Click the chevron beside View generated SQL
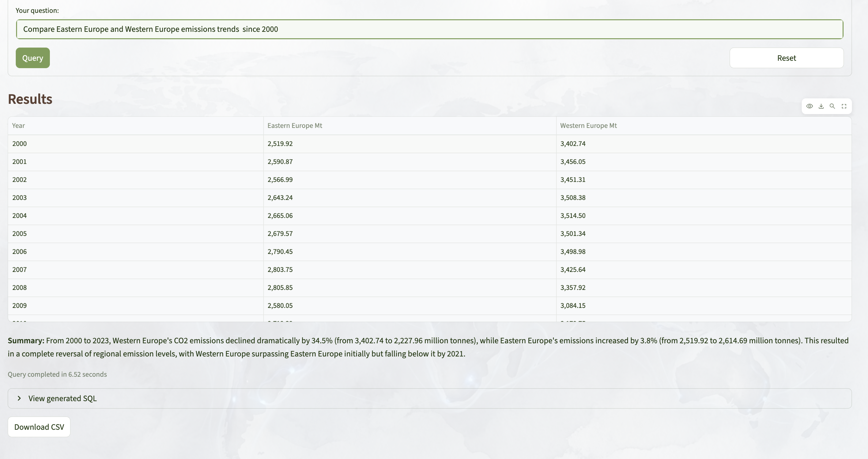868x459 pixels. coord(19,398)
